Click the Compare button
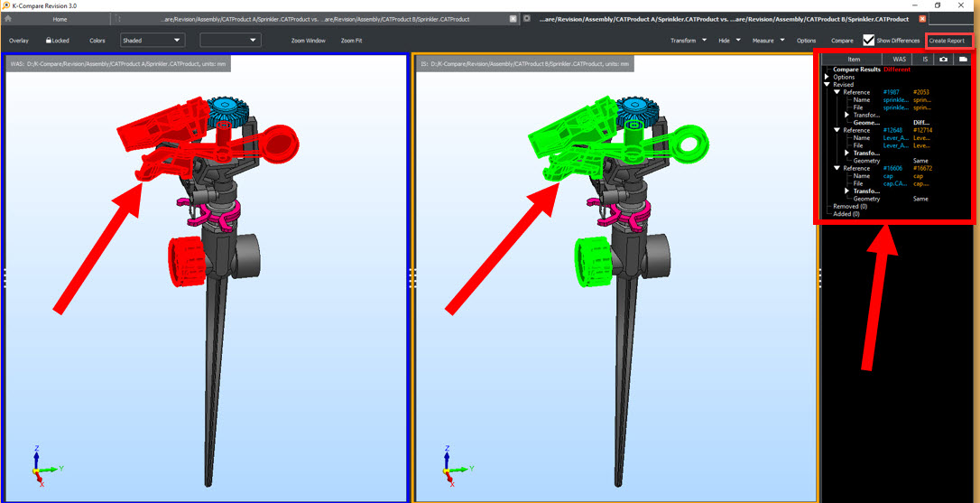 842,41
